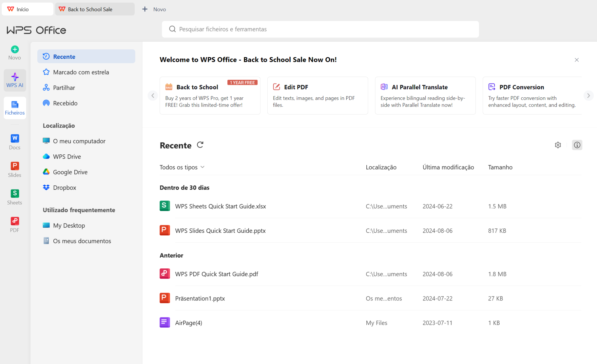Open WPS PDF Quick Start Guide.pdf
The height and width of the screenshot is (364, 597).
[216, 274]
